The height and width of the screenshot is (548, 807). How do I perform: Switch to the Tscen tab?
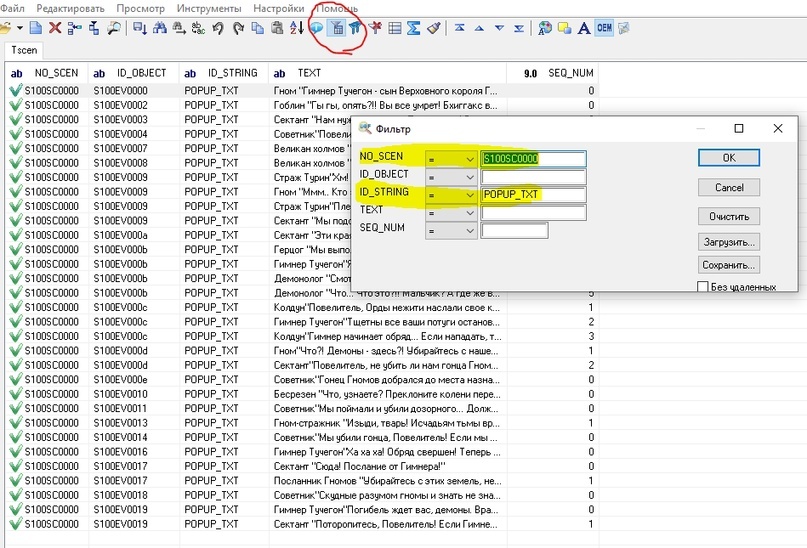pyautogui.click(x=24, y=49)
